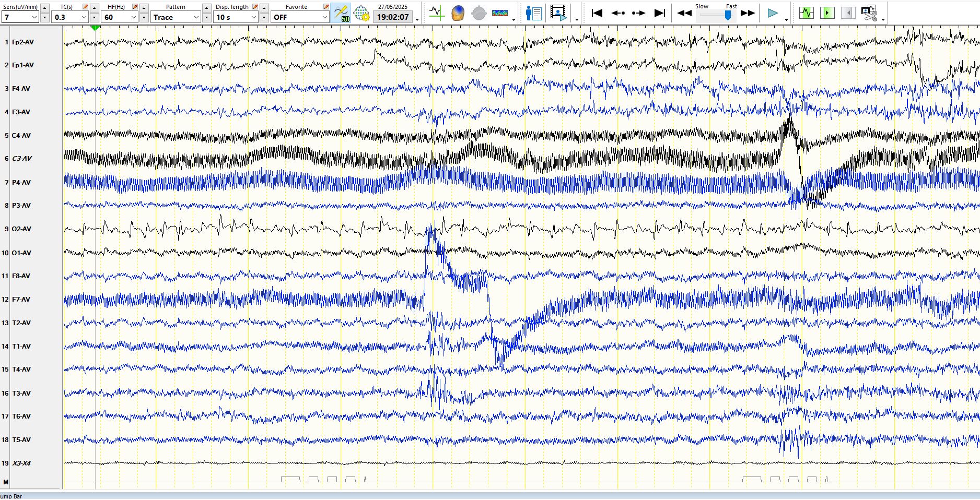Open the Favorite dropdown set to OFF

[x=324, y=17]
